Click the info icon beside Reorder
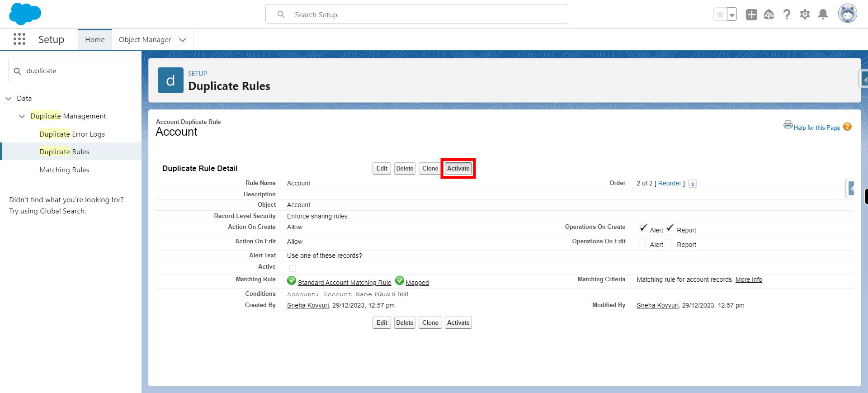The width and height of the screenshot is (868, 393). click(693, 184)
